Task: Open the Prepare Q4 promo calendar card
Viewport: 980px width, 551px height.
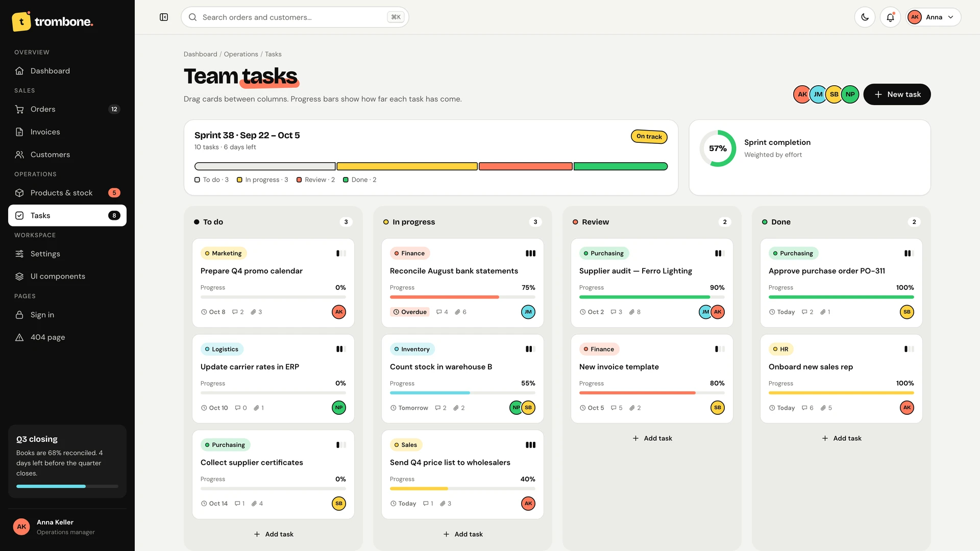Action: pyautogui.click(x=273, y=283)
